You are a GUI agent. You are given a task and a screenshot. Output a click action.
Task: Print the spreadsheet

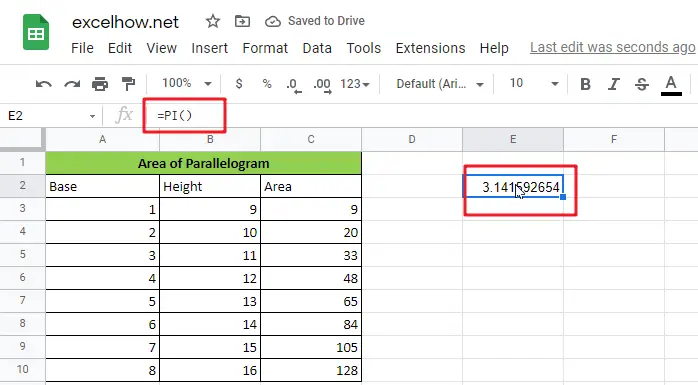click(100, 84)
